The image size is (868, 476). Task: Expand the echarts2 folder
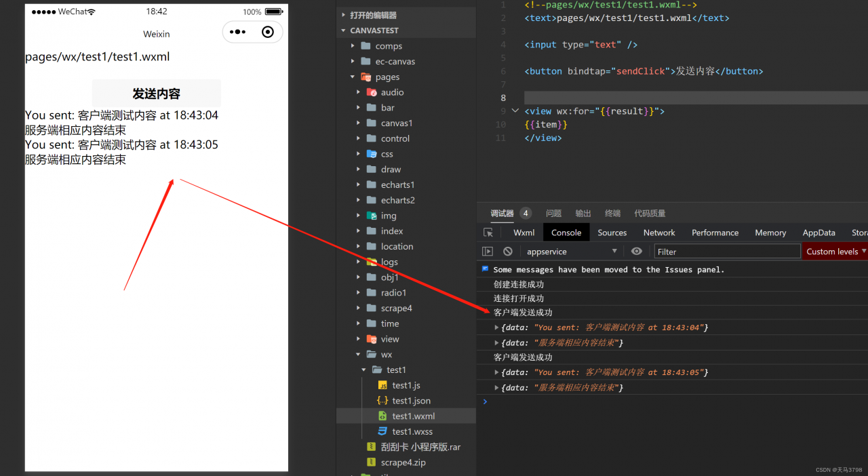click(406, 200)
